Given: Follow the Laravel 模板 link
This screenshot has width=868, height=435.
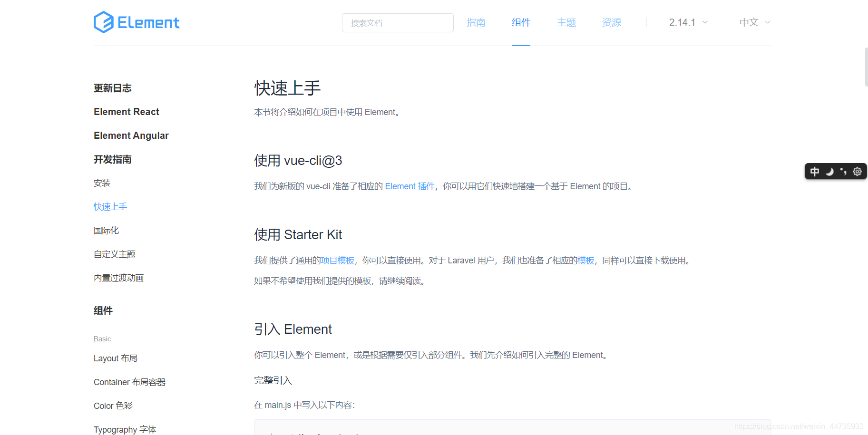Looking at the screenshot, I should pos(586,261).
